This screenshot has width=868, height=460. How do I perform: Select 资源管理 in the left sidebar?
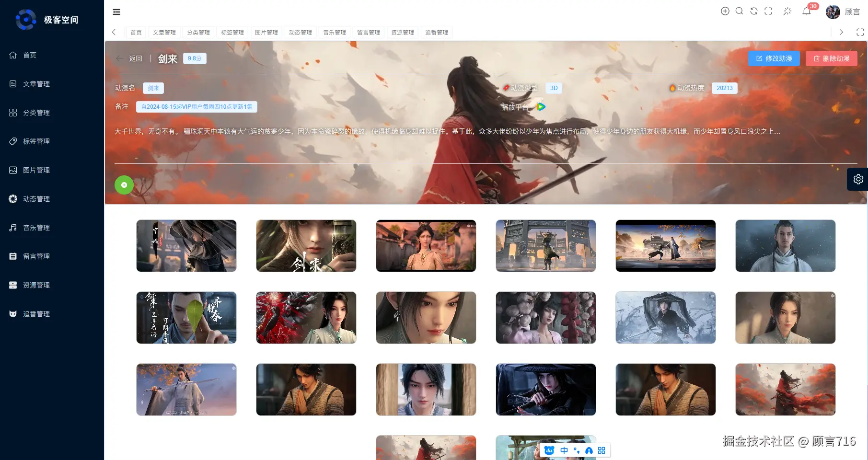point(36,285)
